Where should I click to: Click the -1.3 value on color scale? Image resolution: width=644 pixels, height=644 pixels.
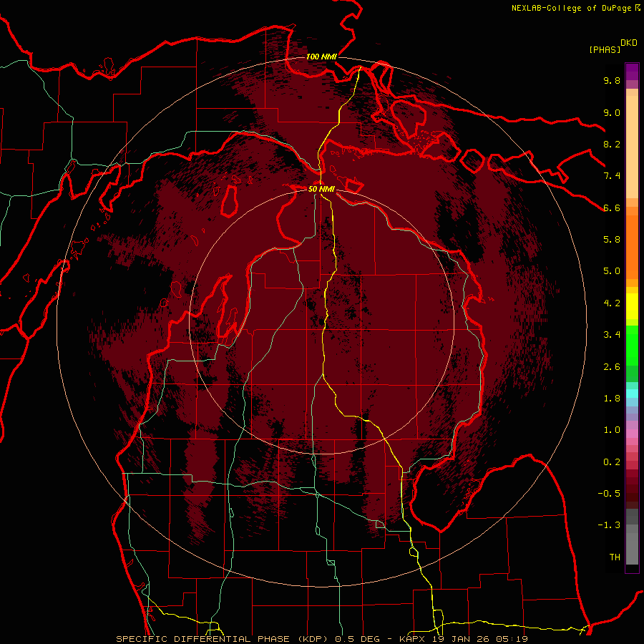(x=609, y=525)
